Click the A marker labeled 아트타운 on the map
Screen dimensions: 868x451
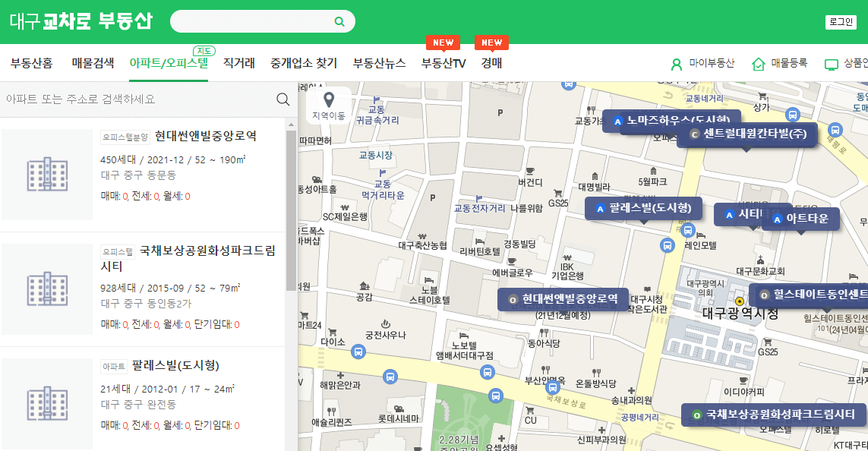(x=777, y=219)
